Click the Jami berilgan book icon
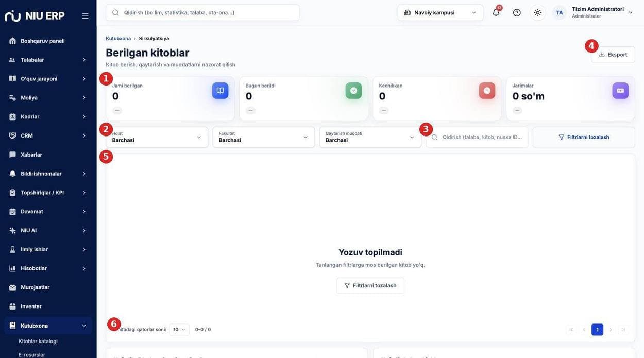 pos(220,91)
